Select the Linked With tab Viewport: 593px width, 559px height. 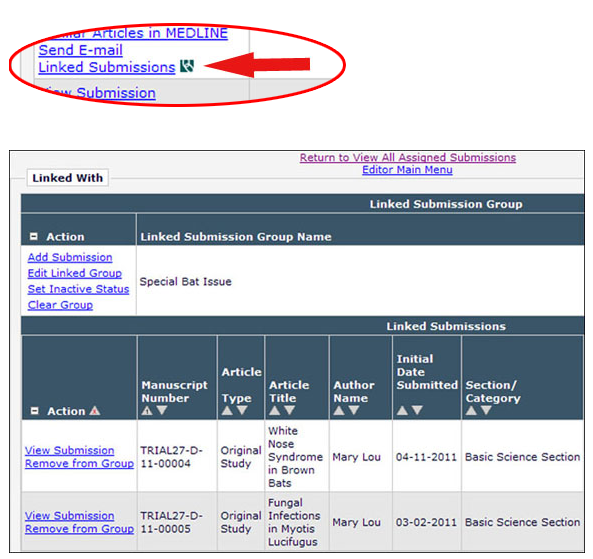68,178
